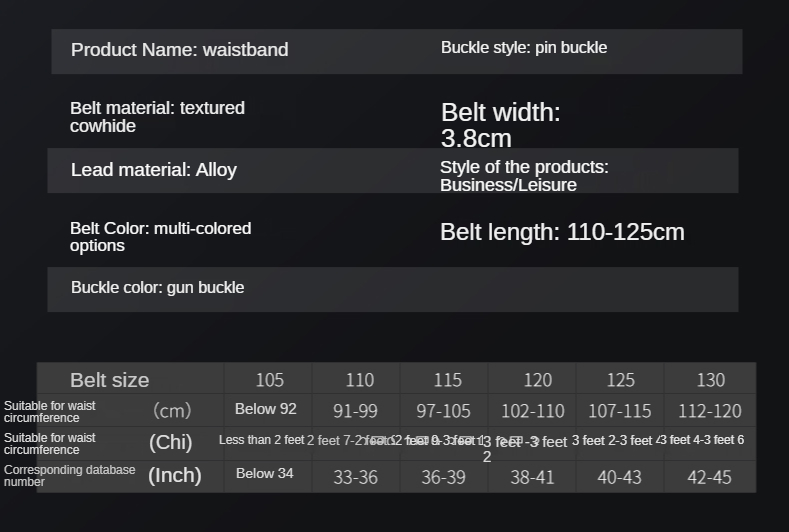Click the Lead material Alloy row
This screenshot has width=789, height=532.
(154, 170)
